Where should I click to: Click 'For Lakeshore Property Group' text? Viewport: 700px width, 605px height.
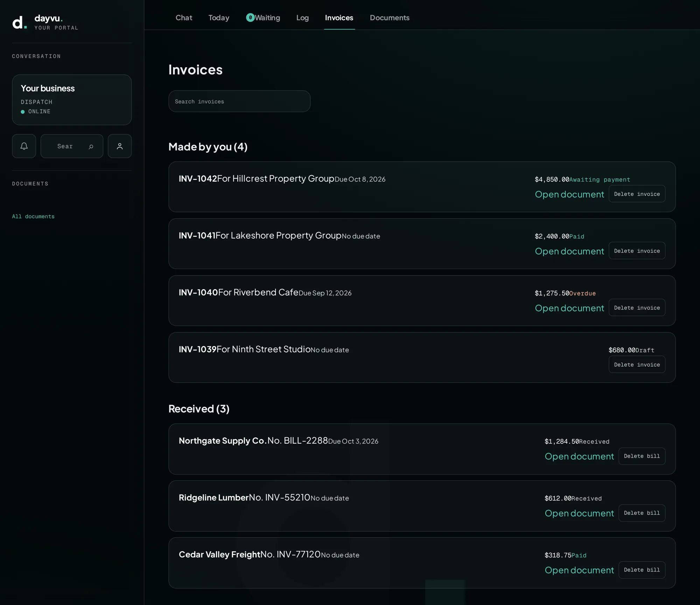click(278, 235)
